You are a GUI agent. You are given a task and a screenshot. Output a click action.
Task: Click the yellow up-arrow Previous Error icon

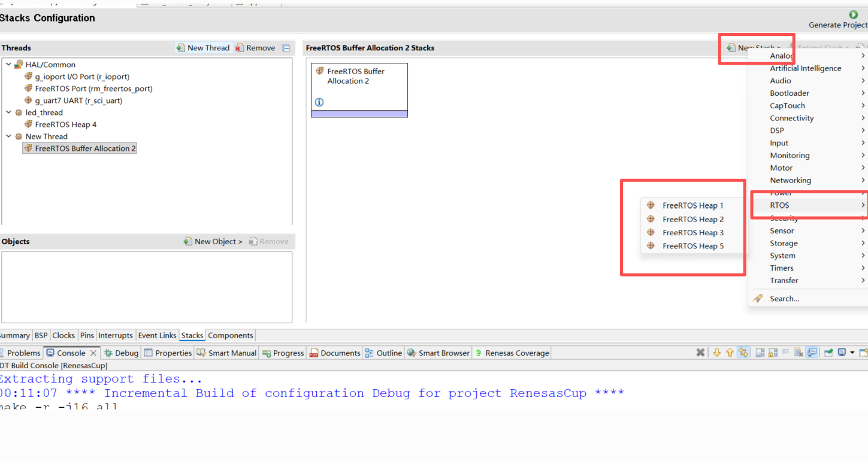click(730, 353)
